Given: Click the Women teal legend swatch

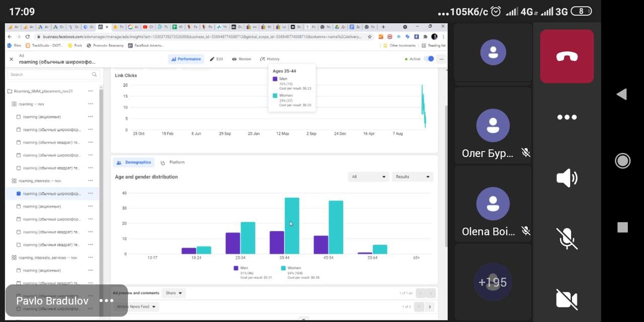Looking at the screenshot, I should (x=283, y=268).
